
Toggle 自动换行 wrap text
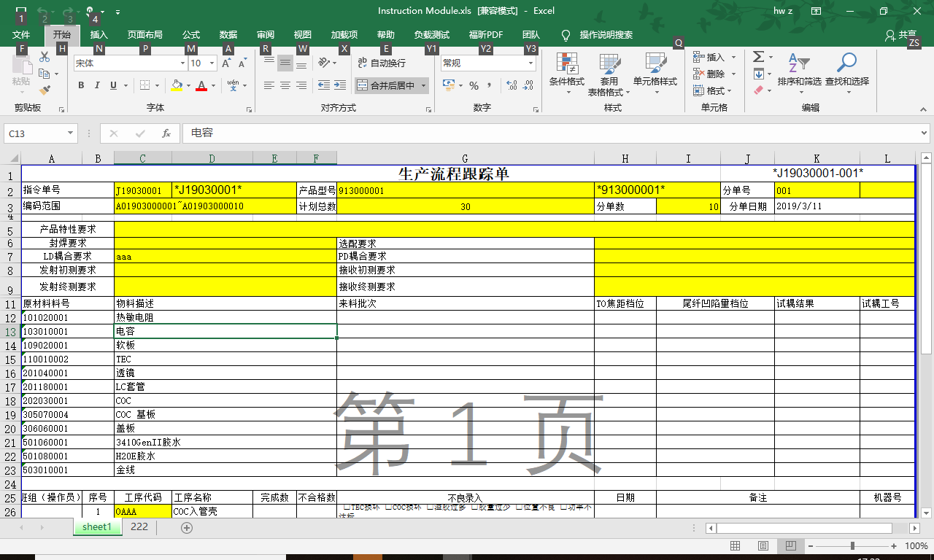click(381, 63)
